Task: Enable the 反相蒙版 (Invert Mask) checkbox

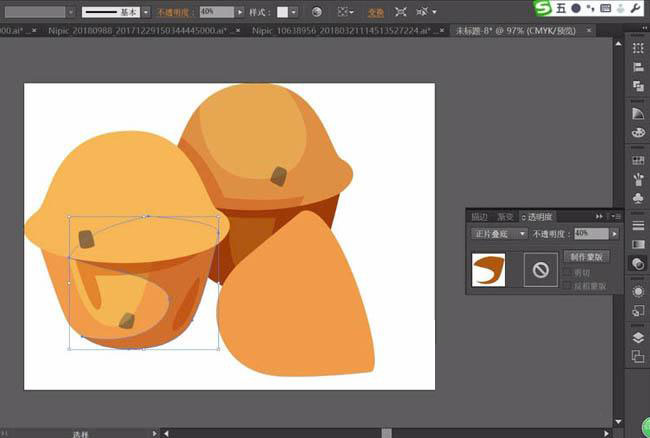Action: [569, 286]
